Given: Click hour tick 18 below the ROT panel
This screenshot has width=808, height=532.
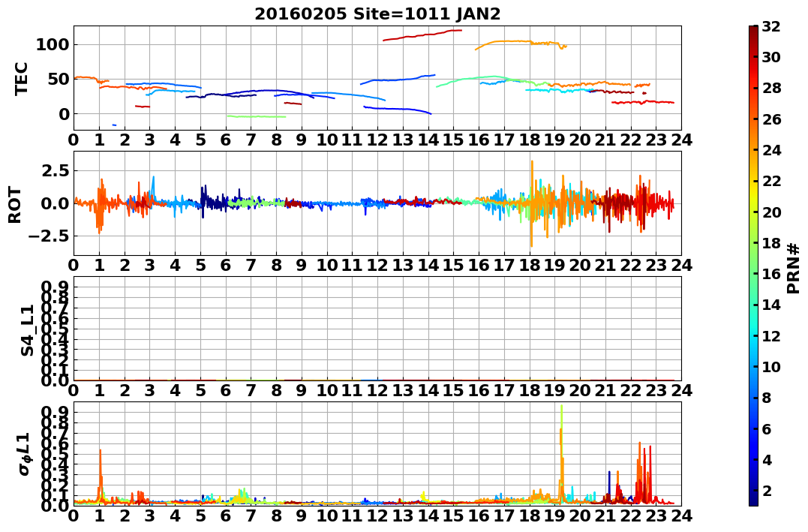Looking at the screenshot, I should (x=530, y=266).
